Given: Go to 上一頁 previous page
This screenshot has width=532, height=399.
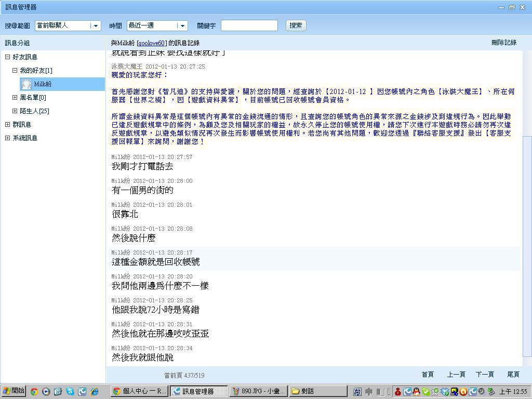Looking at the screenshot, I should [456, 374].
